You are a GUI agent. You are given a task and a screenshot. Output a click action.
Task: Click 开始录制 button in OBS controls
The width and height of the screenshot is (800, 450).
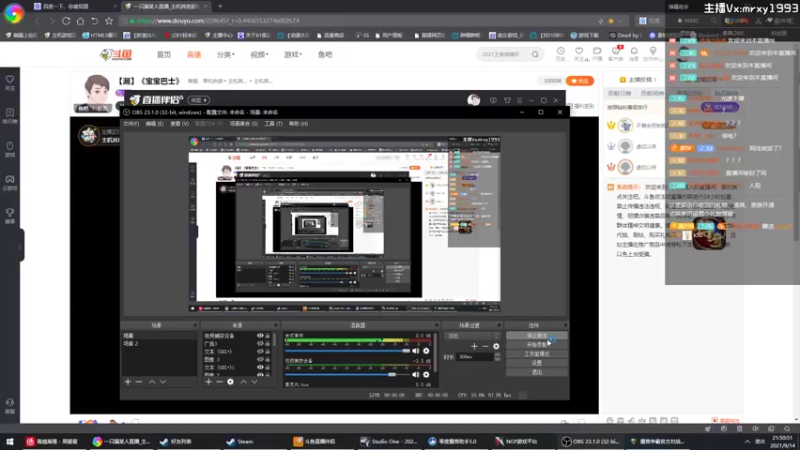pos(536,345)
